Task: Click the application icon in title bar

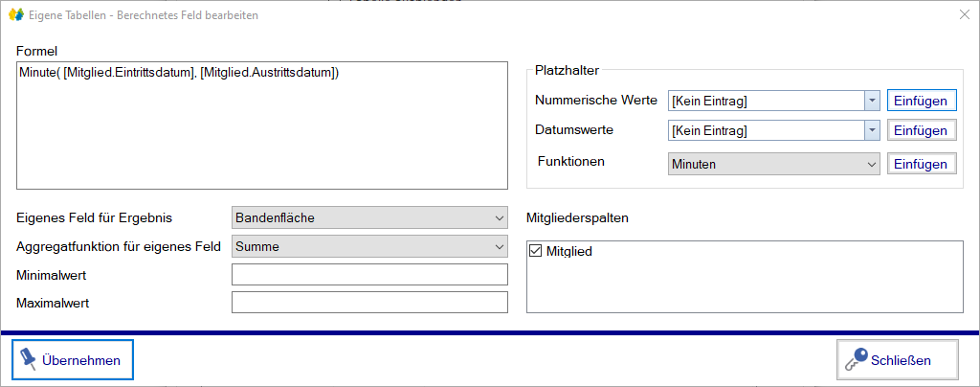Action: tap(15, 15)
